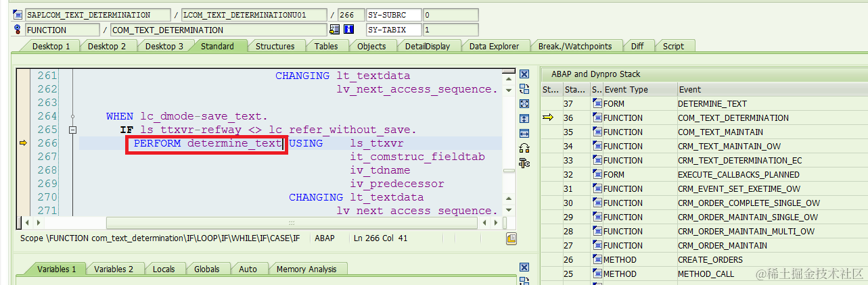
Task: Close the lower variables tool
Action: pos(524,269)
